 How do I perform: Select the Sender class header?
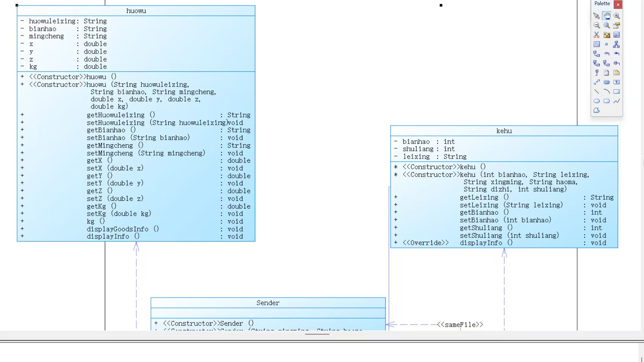pyautogui.click(x=268, y=303)
